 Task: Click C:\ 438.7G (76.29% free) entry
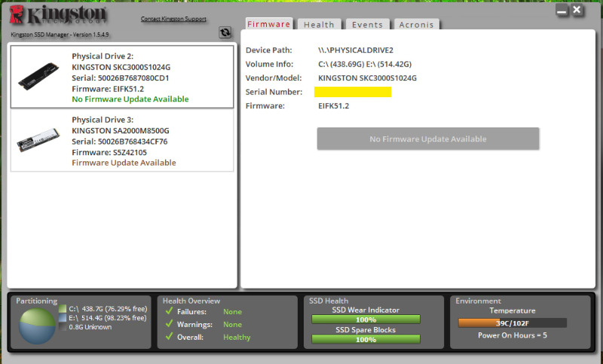(108, 309)
